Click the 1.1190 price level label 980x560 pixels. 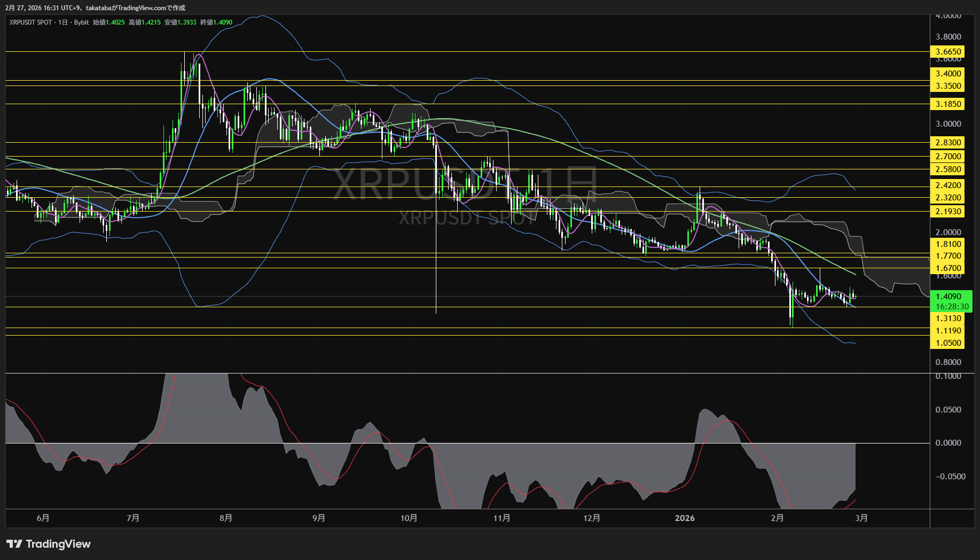click(x=948, y=331)
